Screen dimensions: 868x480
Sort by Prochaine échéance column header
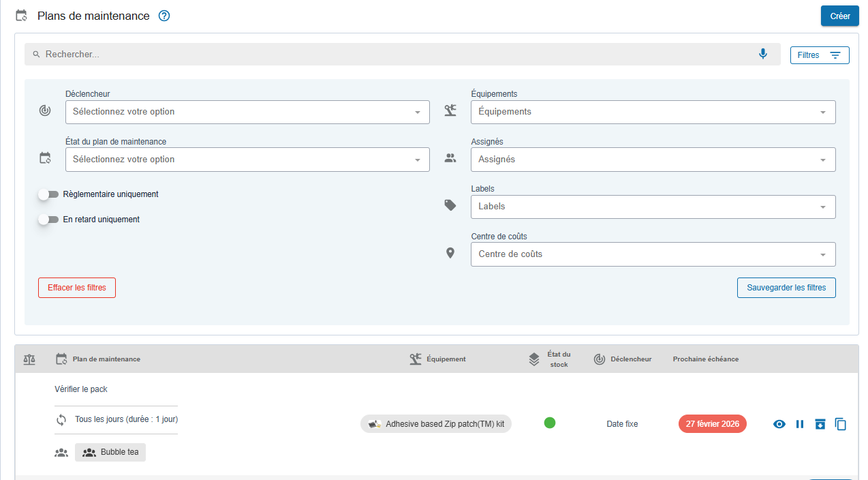click(x=705, y=359)
